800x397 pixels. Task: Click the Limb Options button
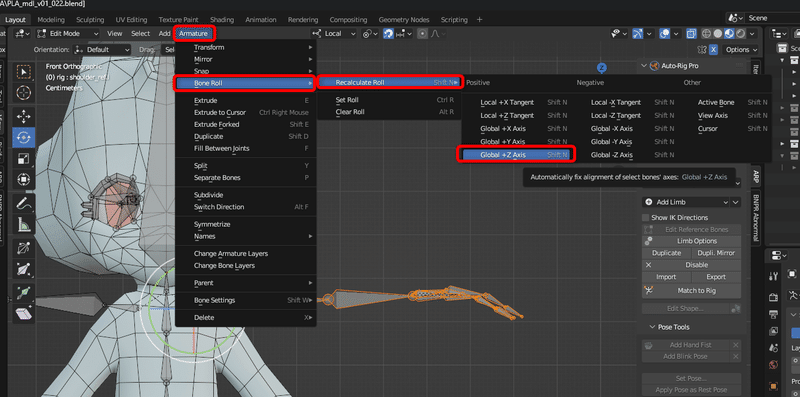point(691,241)
